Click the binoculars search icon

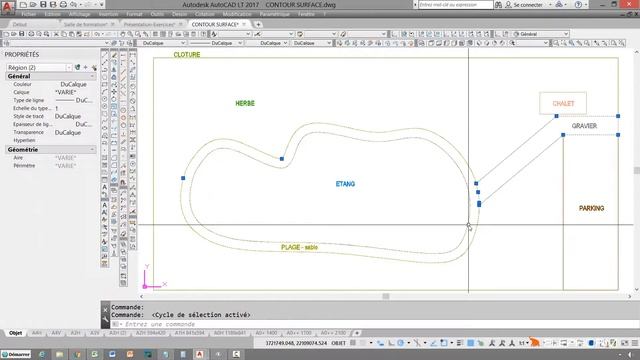498,5
